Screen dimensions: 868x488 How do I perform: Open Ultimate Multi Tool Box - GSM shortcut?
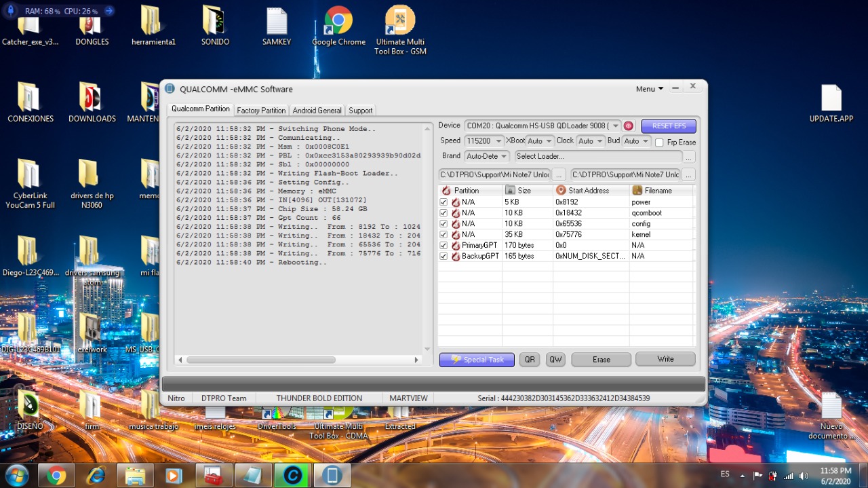(400, 31)
